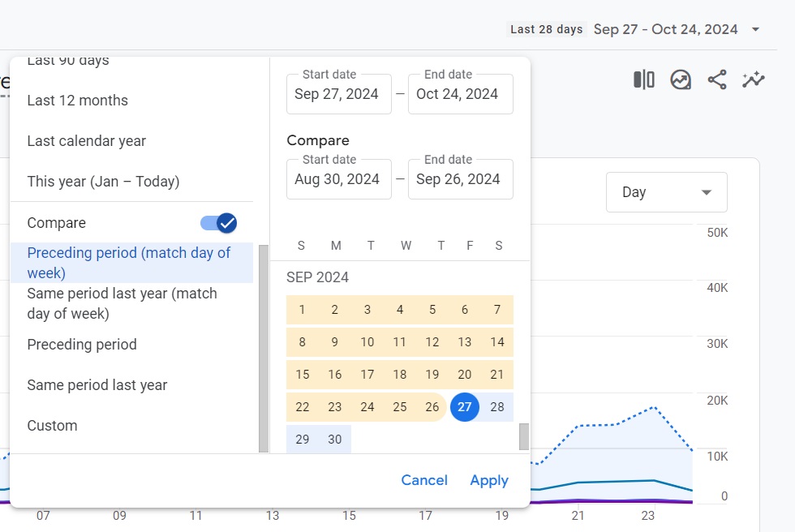Select September 30 on the calendar
This screenshot has height=532, width=795.
[334, 439]
